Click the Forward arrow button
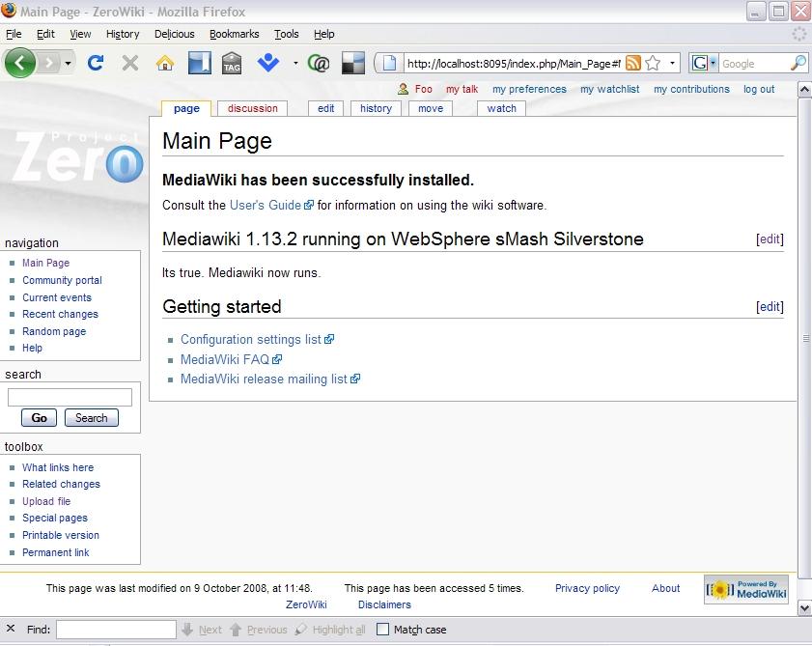 click(49, 63)
